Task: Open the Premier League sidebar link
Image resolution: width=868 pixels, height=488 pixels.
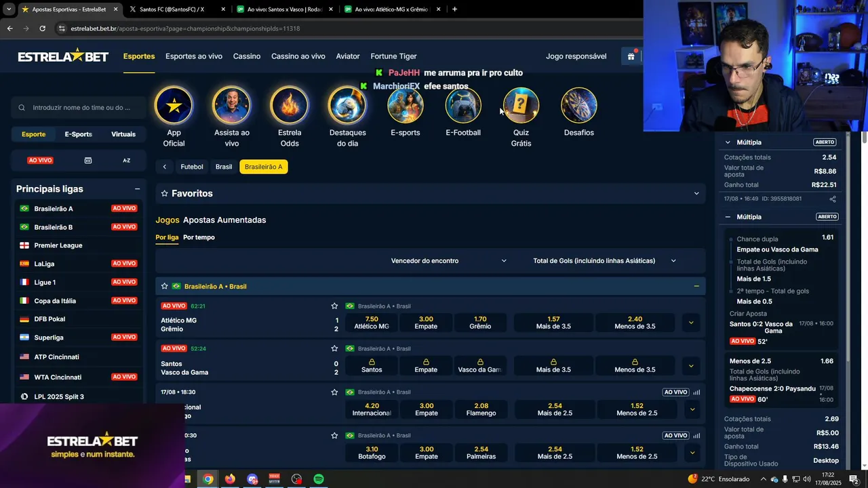Action: point(58,245)
